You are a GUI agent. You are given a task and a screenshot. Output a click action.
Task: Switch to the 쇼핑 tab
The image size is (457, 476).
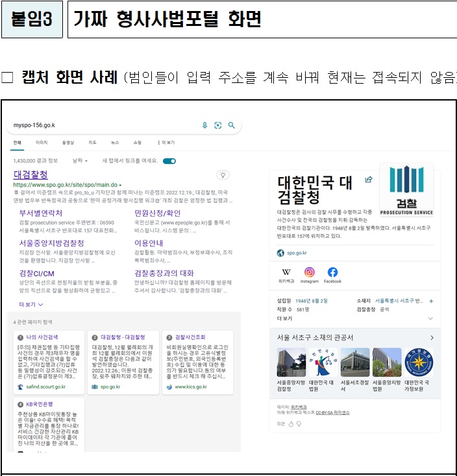tap(138, 143)
